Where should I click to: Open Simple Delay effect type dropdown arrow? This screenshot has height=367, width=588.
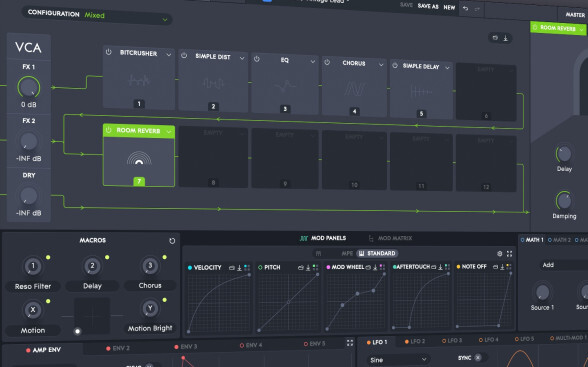447,68
